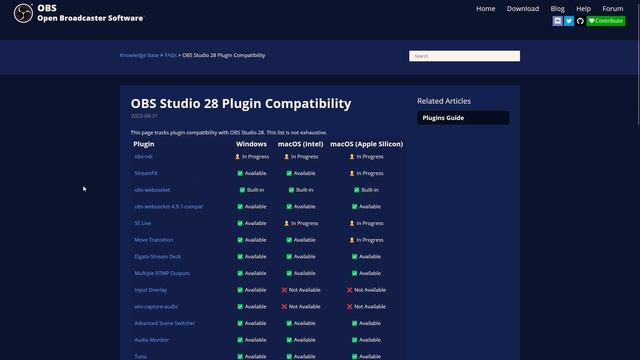640x360 pixels.
Task: Click the green Contribute heart button
Action: 606,21
